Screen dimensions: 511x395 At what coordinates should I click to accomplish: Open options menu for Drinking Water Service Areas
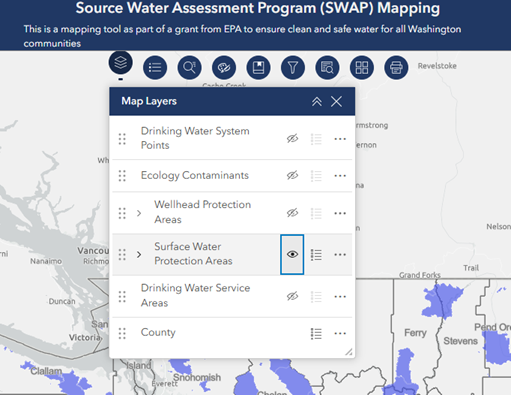(340, 296)
